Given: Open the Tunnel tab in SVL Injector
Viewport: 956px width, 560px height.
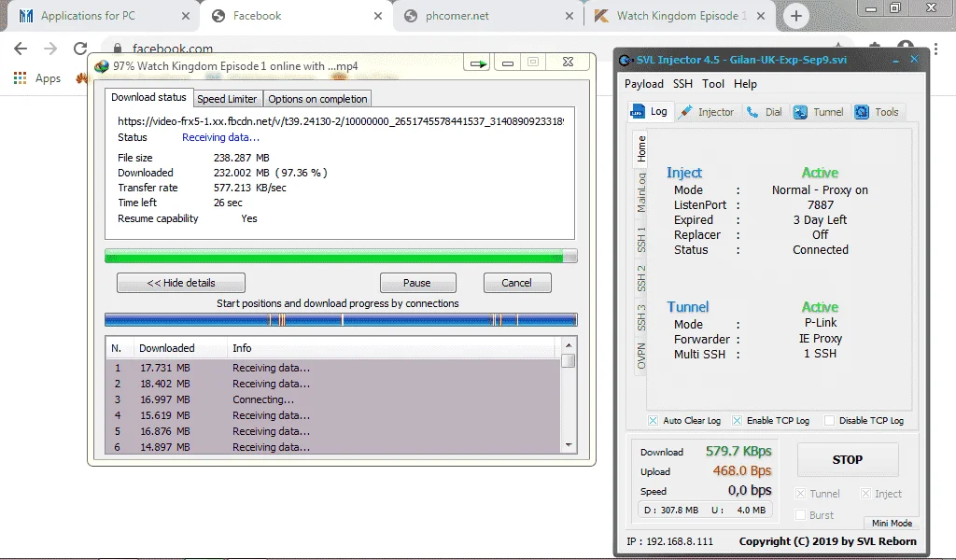Looking at the screenshot, I should 819,112.
